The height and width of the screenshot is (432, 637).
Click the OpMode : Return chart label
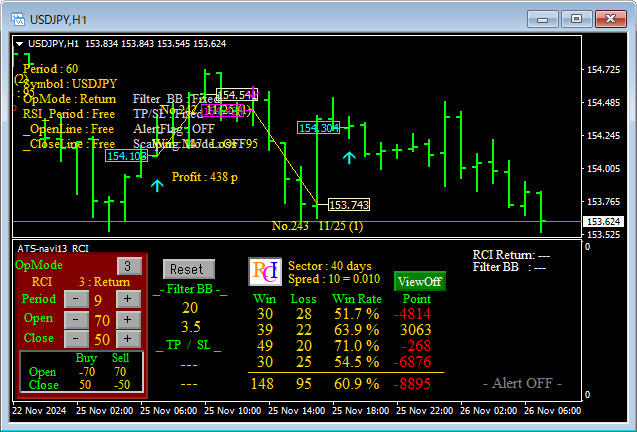(69, 99)
